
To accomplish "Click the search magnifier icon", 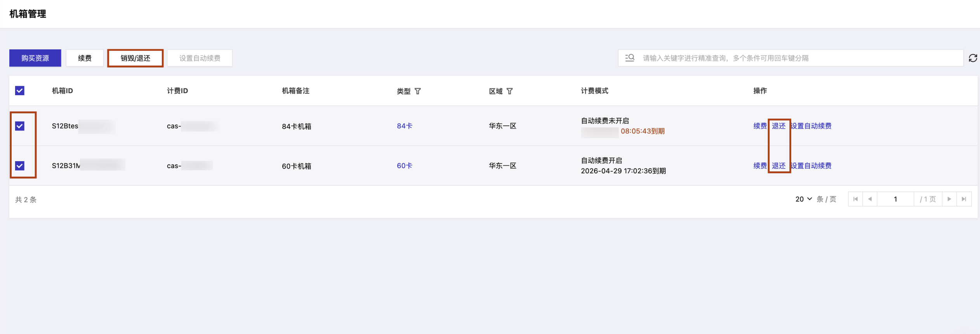I will (630, 58).
